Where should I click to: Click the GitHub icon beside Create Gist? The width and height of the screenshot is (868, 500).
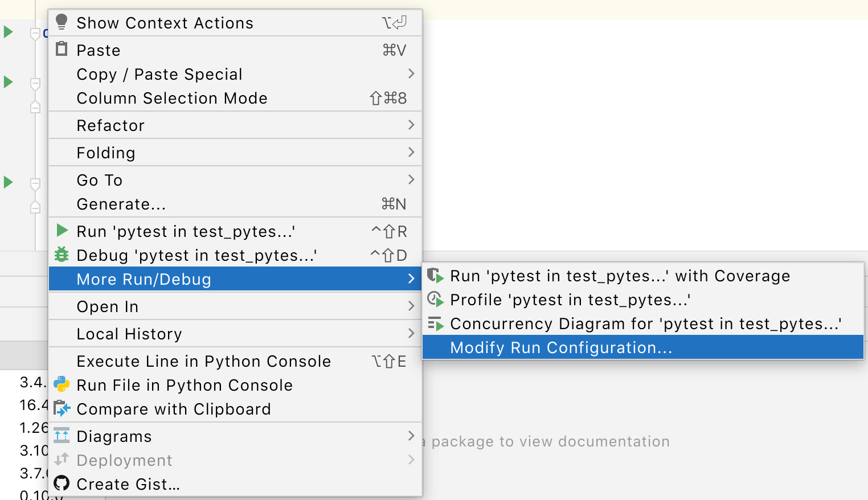pos(62,483)
